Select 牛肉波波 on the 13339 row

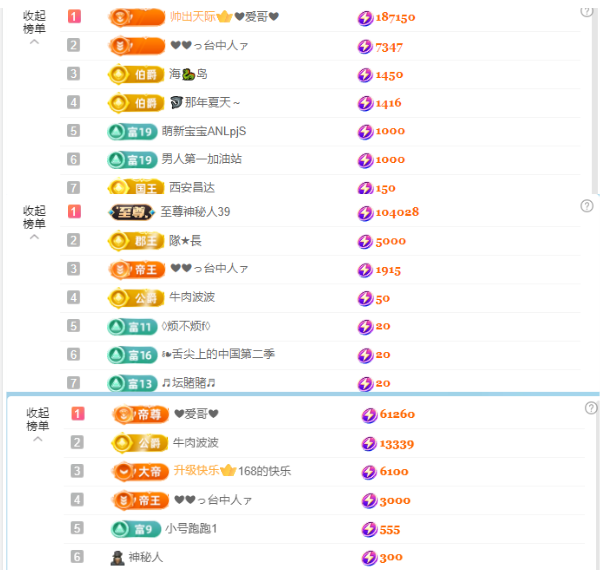coord(195,443)
